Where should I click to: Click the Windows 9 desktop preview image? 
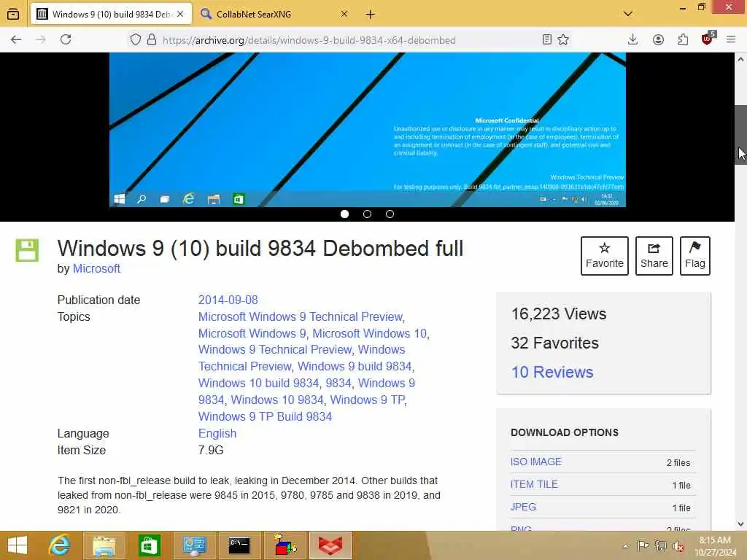coord(368,130)
